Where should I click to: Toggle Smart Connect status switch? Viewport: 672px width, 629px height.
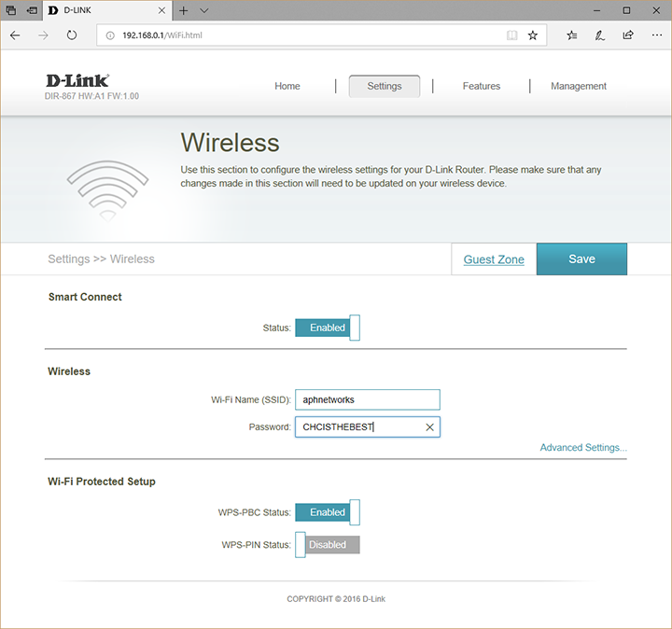tap(327, 328)
